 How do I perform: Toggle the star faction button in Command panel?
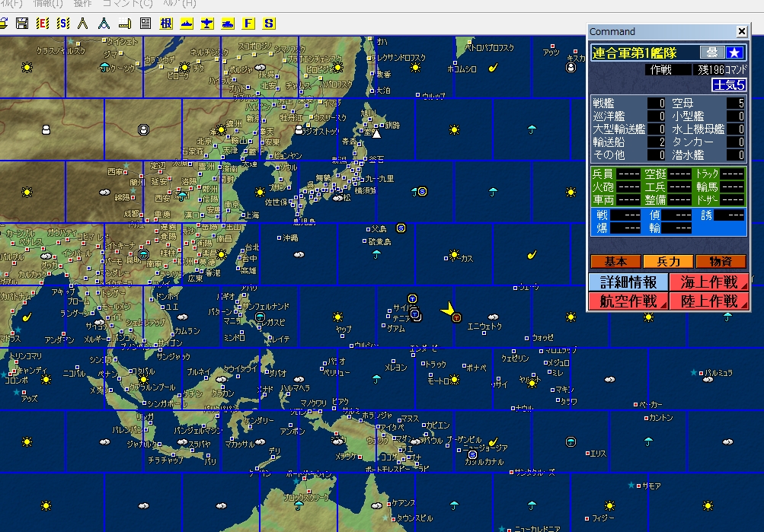[x=735, y=53]
